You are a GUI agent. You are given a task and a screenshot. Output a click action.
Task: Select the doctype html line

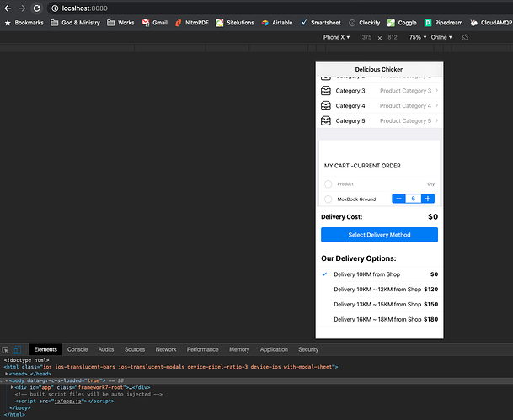(27, 360)
